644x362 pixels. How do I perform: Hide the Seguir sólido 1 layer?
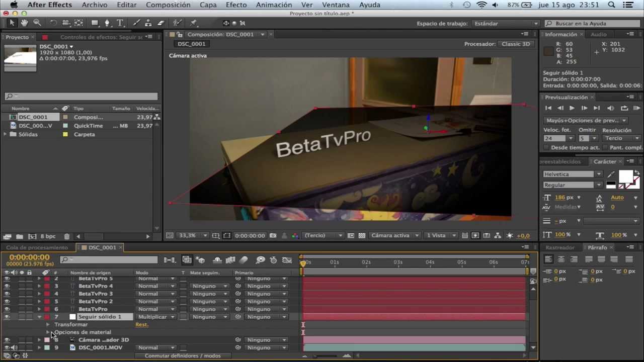tap(7, 317)
